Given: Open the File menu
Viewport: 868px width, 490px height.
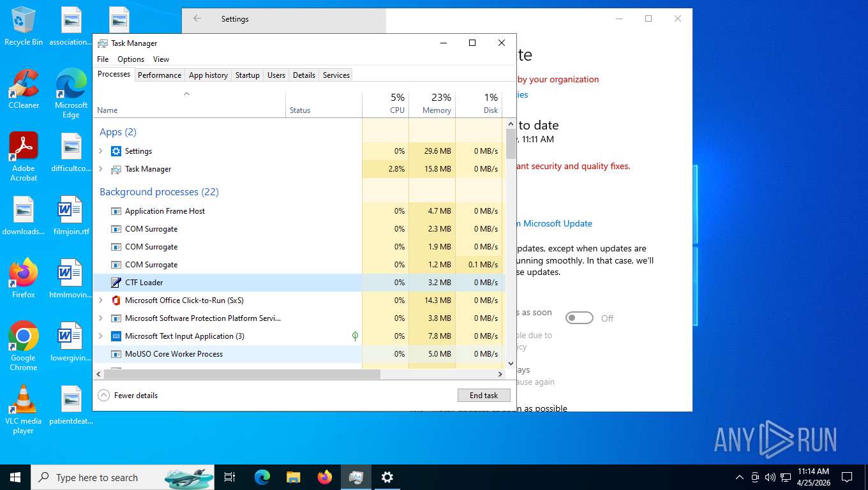Looking at the screenshot, I should (x=103, y=59).
